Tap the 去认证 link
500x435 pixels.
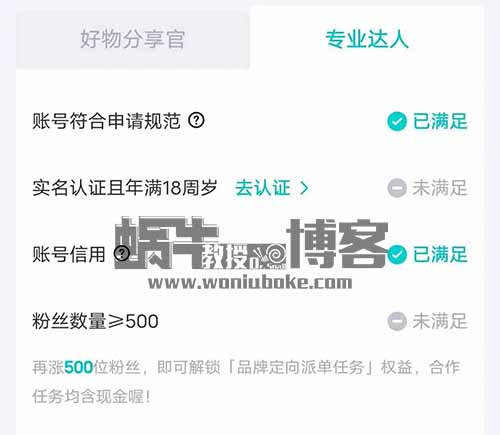point(263,188)
